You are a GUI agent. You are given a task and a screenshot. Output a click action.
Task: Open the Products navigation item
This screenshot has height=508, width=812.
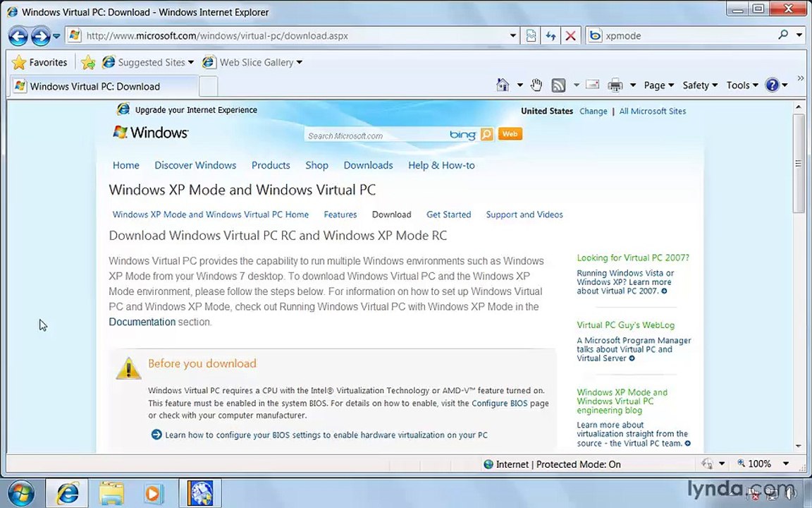tap(271, 165)
